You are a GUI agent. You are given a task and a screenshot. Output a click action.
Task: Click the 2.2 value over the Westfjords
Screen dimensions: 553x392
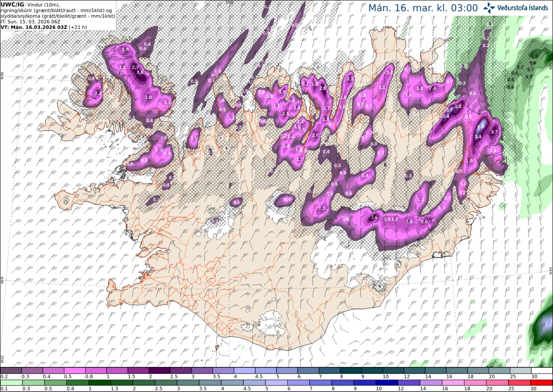tap(98, 93)
